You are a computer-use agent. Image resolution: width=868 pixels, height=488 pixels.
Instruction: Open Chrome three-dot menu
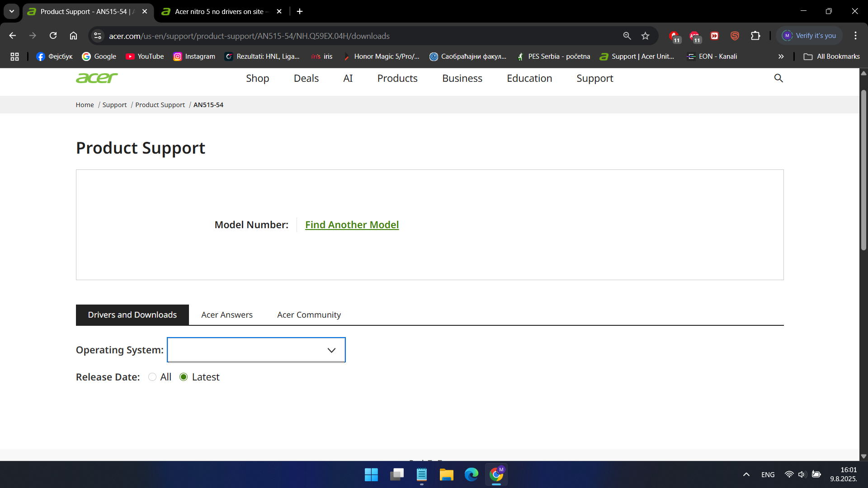pos(855,36)
